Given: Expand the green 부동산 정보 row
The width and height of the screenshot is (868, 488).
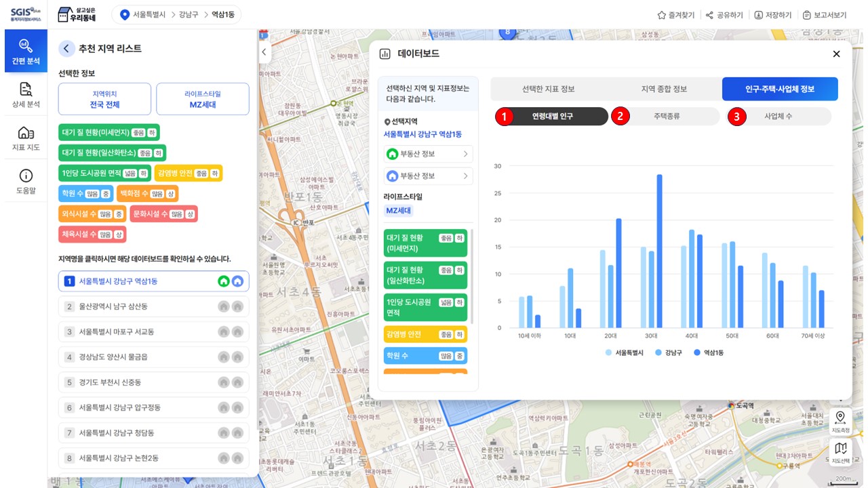Looking at the screenshot, I should coord(428,154).
